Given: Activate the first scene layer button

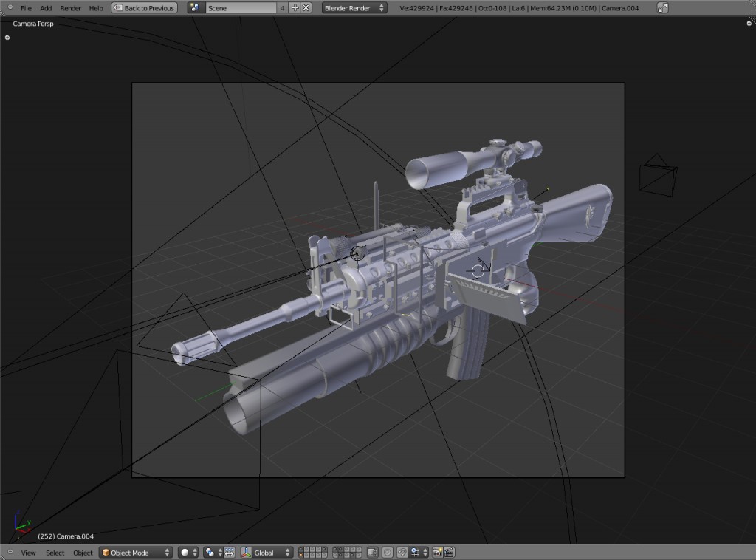Looking at the screenshot, I should point(301,550).
